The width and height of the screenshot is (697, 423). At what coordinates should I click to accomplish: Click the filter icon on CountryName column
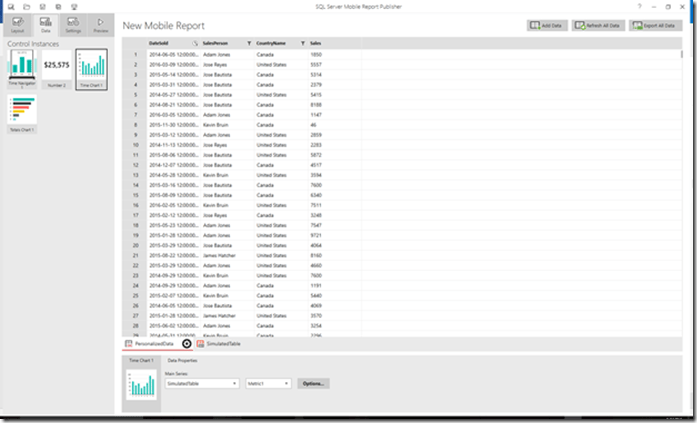(x=302, y=43)
